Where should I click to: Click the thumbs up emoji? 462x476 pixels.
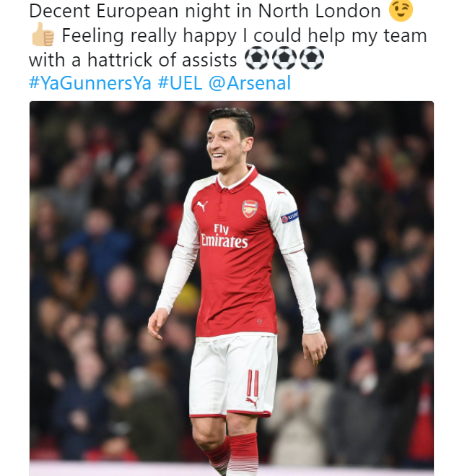43,35
